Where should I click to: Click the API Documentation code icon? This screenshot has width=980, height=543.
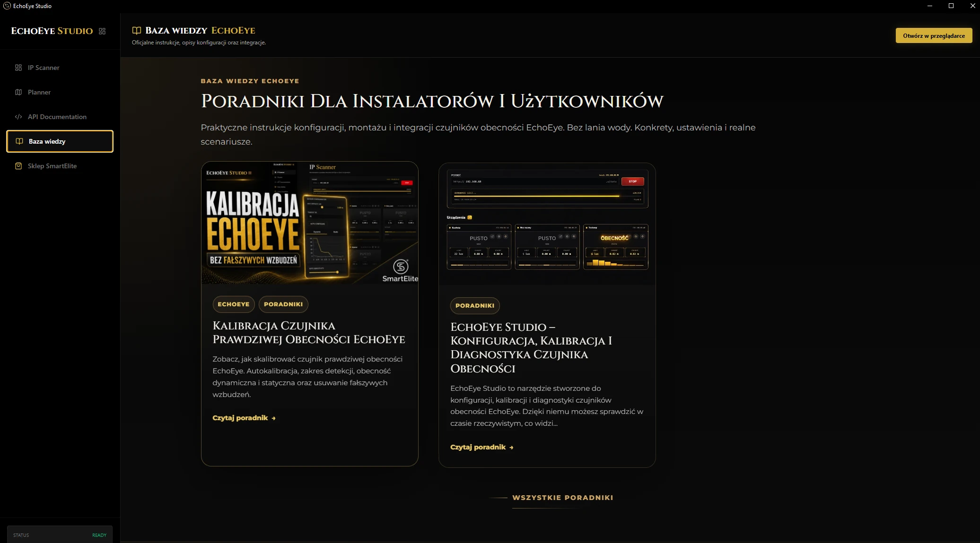pos(18,117)
